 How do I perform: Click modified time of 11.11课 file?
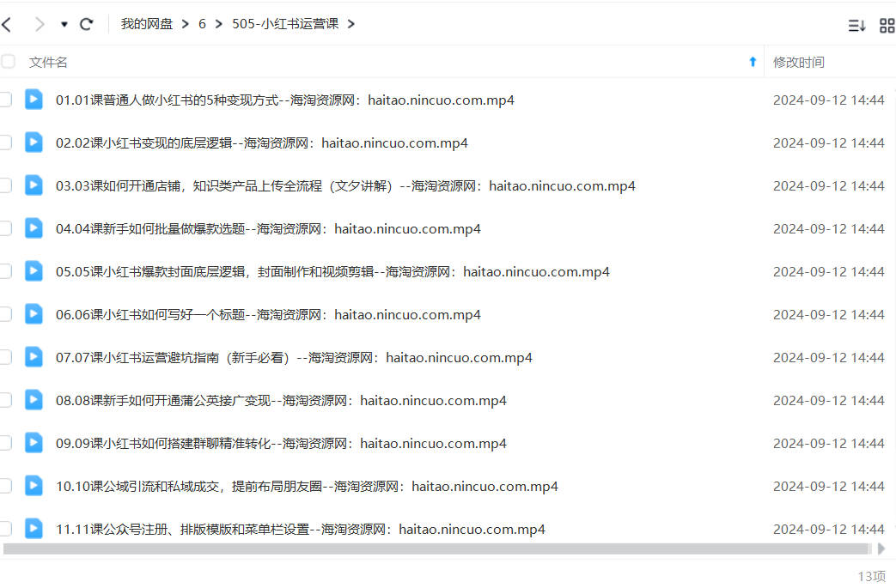[829, 529]
